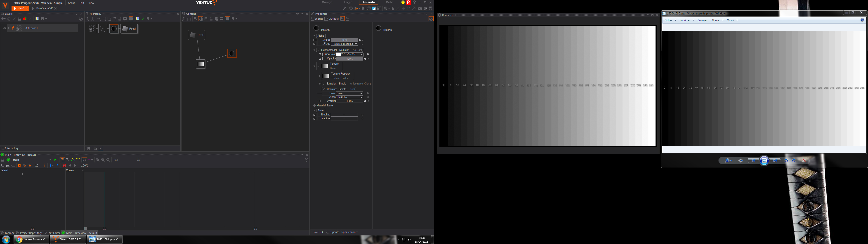Click the lock icon in Layers toolbar
The image size is (868, 244).
[19, 19]
